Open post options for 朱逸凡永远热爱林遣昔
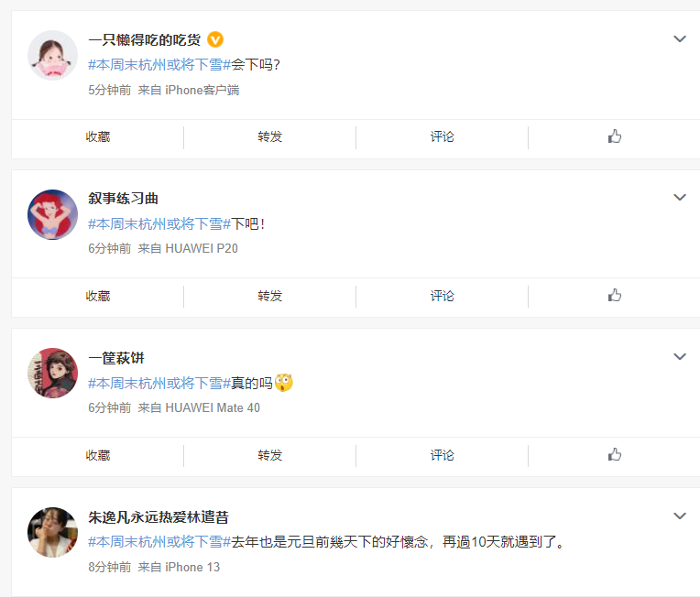 click(x=680, y=516)
